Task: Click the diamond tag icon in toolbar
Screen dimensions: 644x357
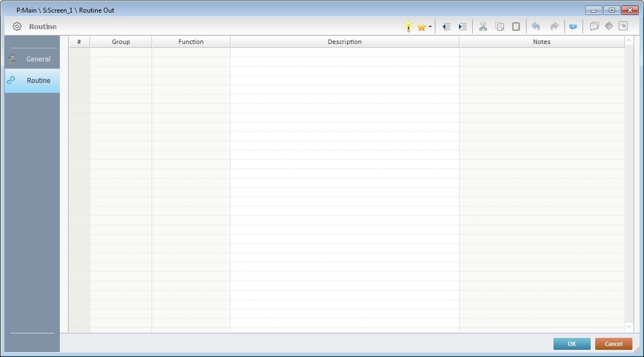Action: point(608,26)
